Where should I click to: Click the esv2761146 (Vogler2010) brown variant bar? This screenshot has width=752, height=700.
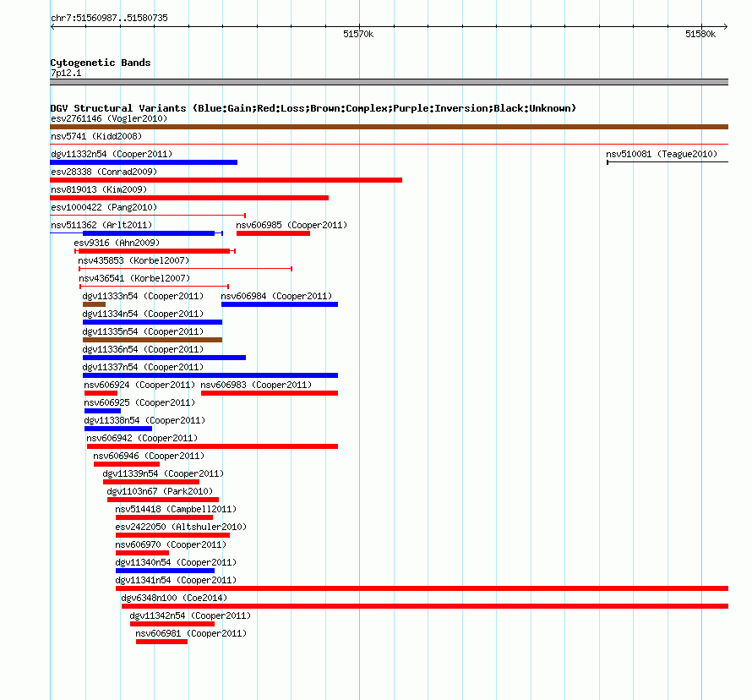(389, 127)
